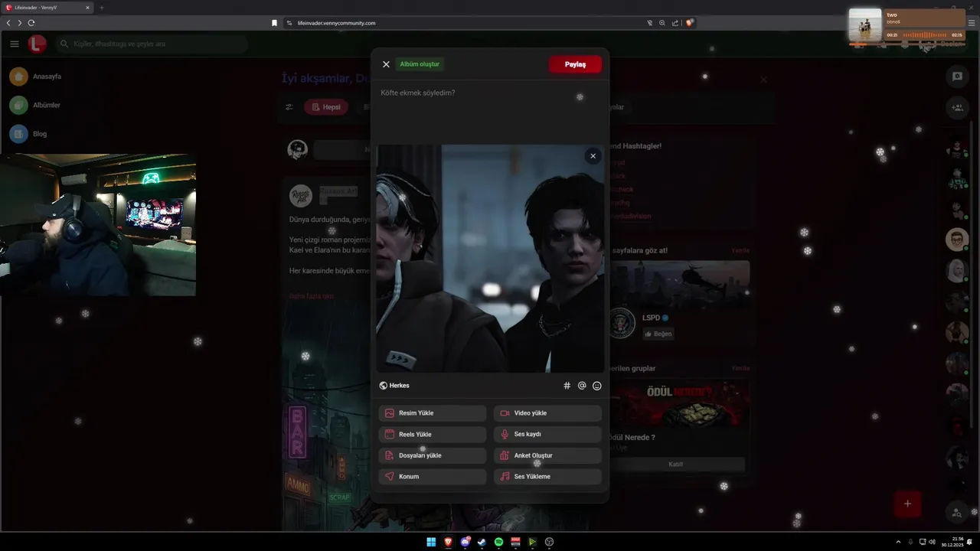
Task: Like the LSPD page with Beğen
Action: (x=658, y=334)
